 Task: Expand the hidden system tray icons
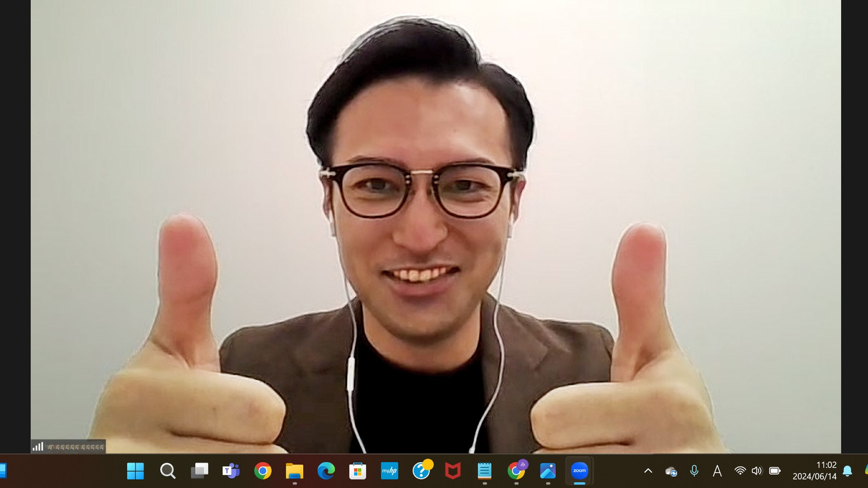tap(648, 471)
